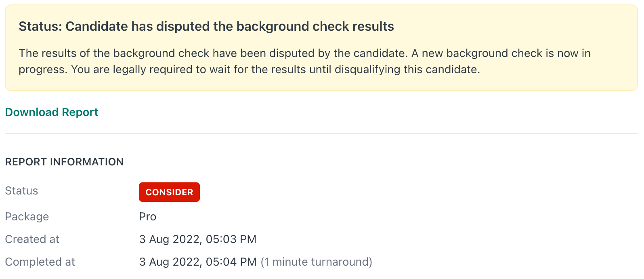
Task: Click the Created at field label
Action: [x=32, y=239]
